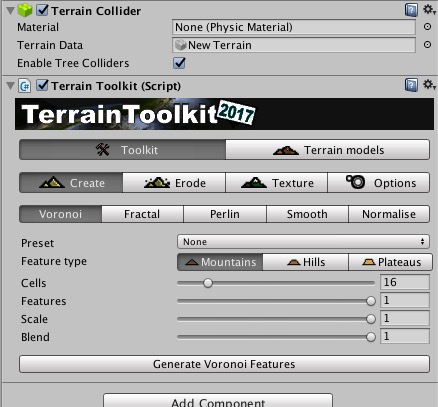Open object picker for Terrain Data

427,44
